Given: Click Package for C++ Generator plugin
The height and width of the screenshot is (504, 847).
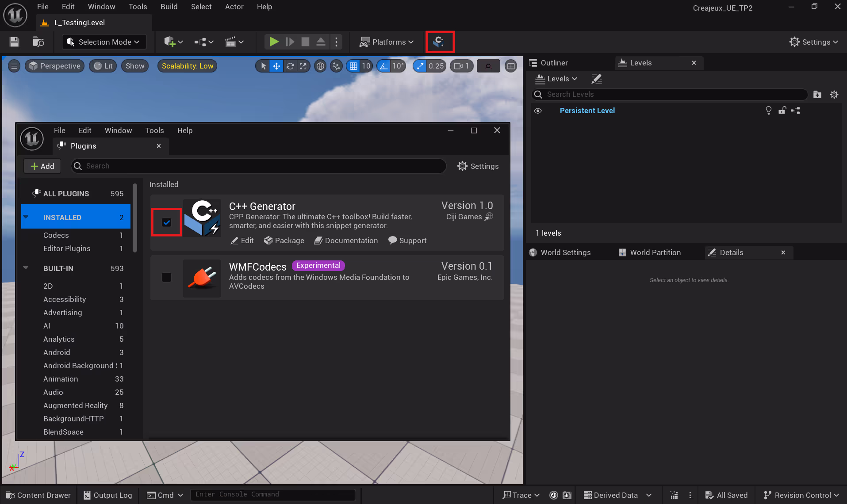Looking at the screenshot, I should [x=284, y=241].
